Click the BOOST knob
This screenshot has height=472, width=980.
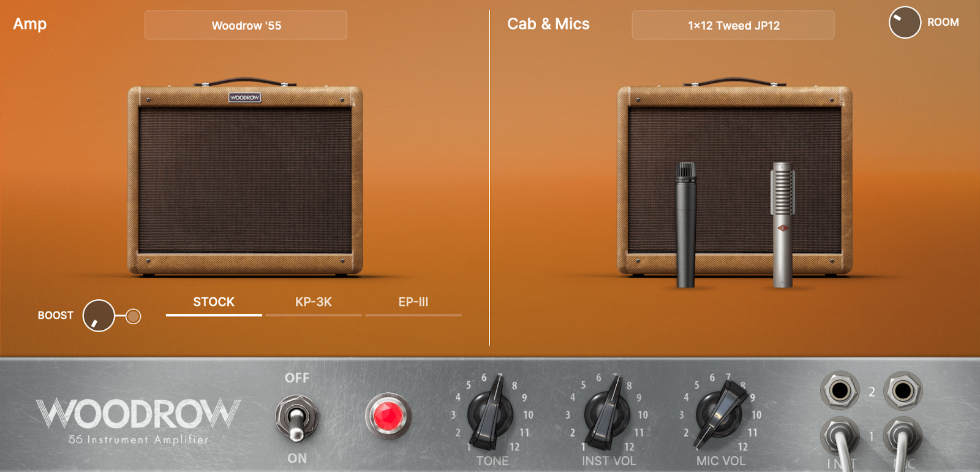tap(99, 316)
